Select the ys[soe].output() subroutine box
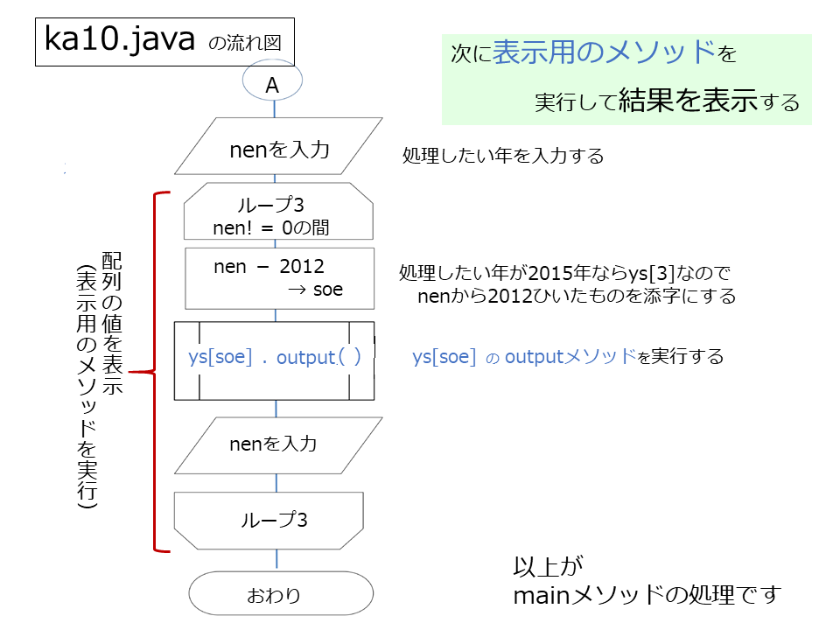840x630 pixels. click(274, 360)
